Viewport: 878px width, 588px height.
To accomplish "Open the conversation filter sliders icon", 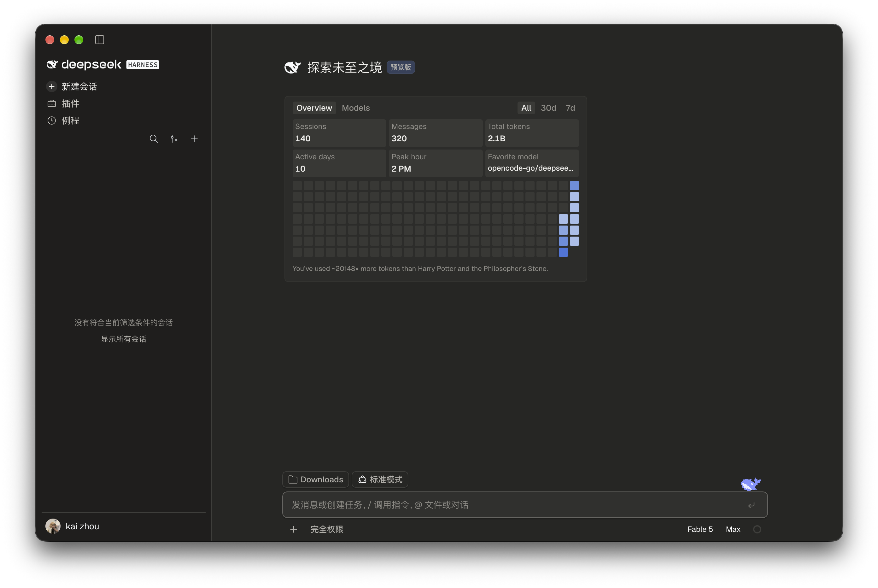I will [174, 139].
